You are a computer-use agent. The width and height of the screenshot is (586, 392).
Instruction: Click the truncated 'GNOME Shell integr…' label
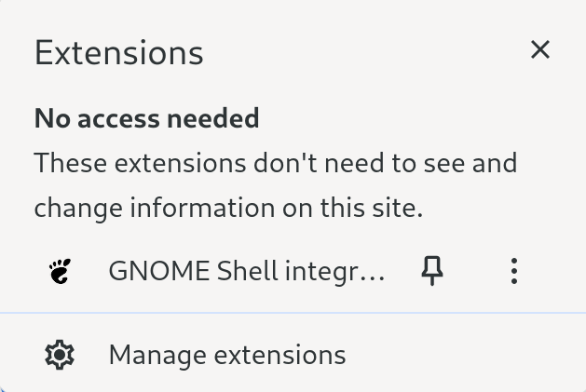coord(246,272)
